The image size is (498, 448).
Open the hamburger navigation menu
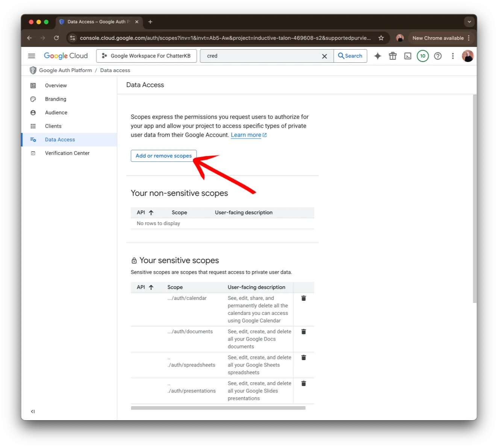32,56
